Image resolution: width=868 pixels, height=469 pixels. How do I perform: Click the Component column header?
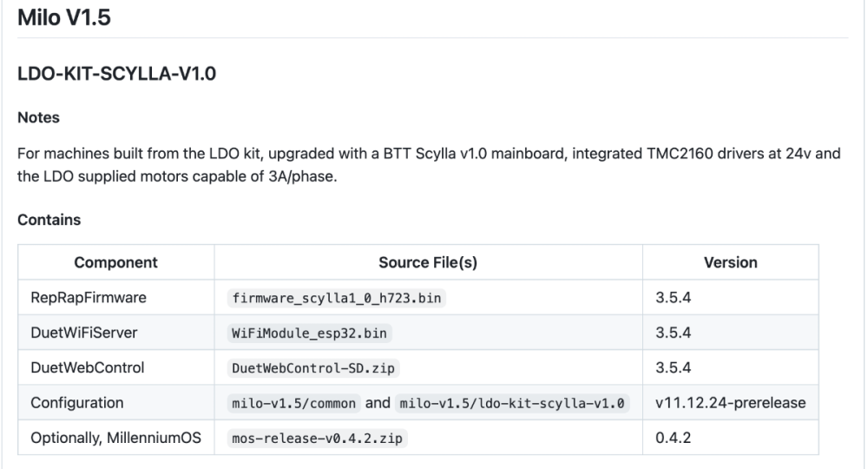tap(115, 262)
